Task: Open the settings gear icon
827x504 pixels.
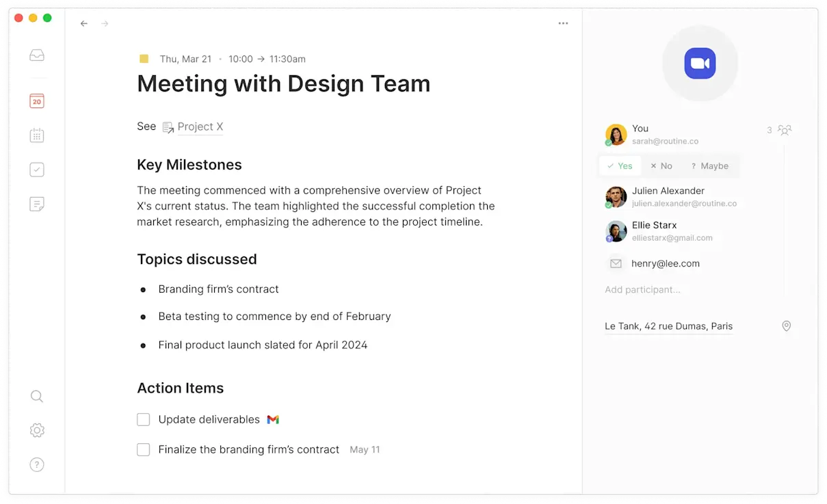Action: (37, 430)
